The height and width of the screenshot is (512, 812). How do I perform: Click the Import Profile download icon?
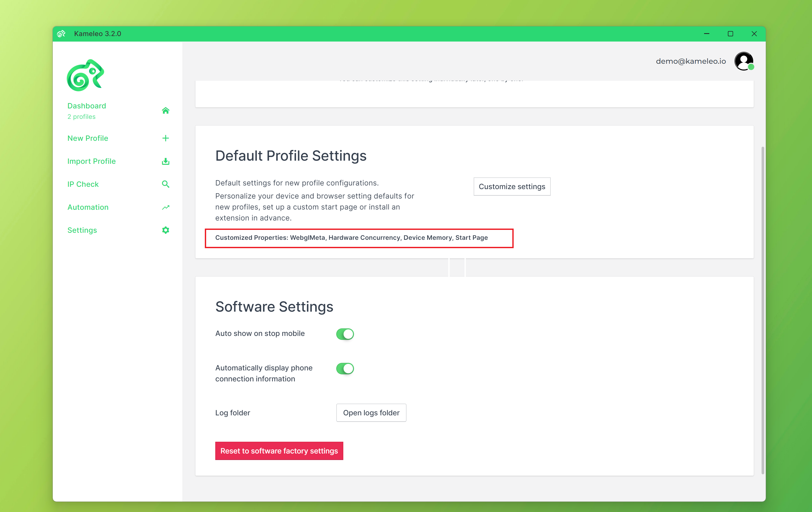(x=165, y=161)
